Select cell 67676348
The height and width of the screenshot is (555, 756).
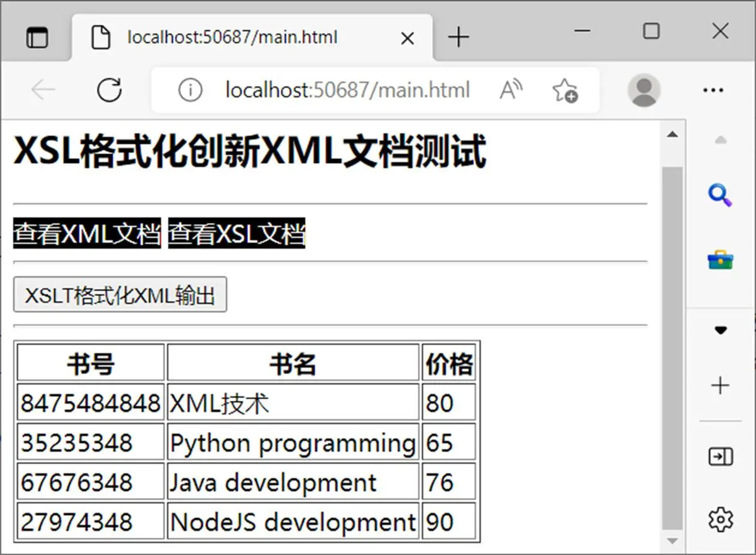pyautogui.click(x=91, y=482)
